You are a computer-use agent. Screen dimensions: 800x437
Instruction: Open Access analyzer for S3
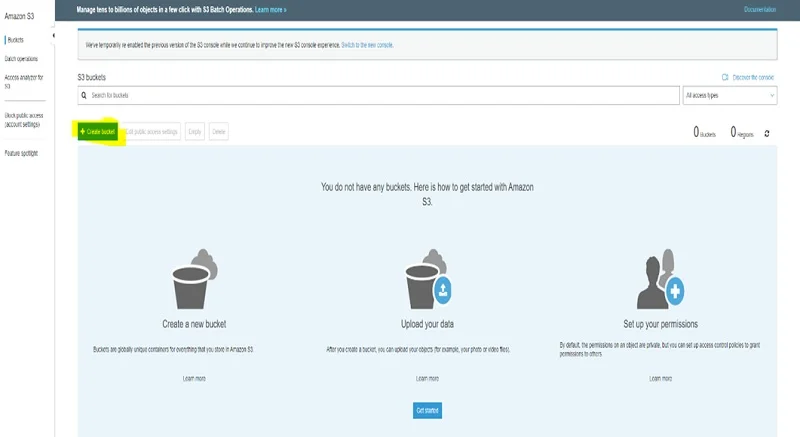[23, 82]
